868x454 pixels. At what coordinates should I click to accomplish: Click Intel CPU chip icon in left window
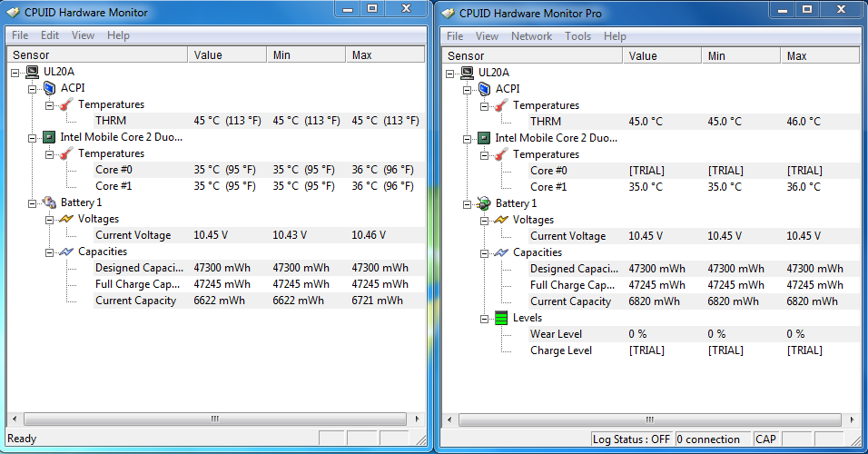(49, 137)
